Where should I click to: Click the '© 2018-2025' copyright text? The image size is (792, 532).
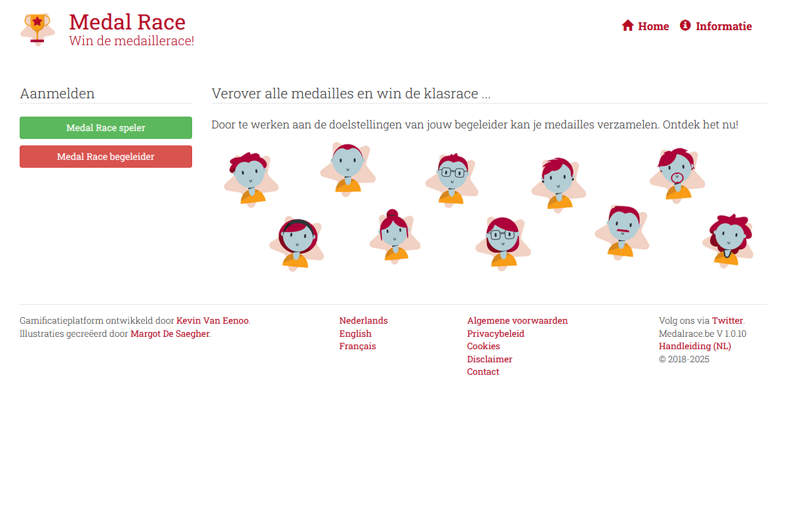click(x=684, y=360)
